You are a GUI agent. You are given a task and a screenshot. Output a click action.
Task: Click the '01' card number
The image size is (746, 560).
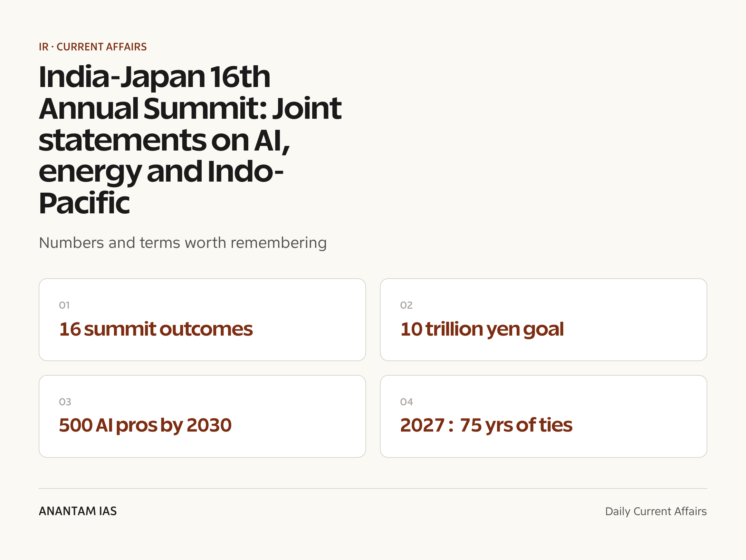click(x=64, y=305)
